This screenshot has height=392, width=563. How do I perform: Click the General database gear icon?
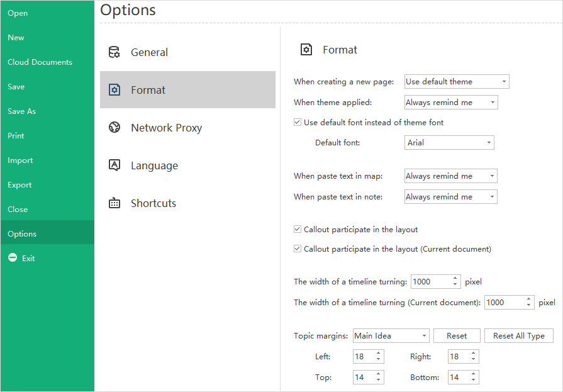coord(114,52)
